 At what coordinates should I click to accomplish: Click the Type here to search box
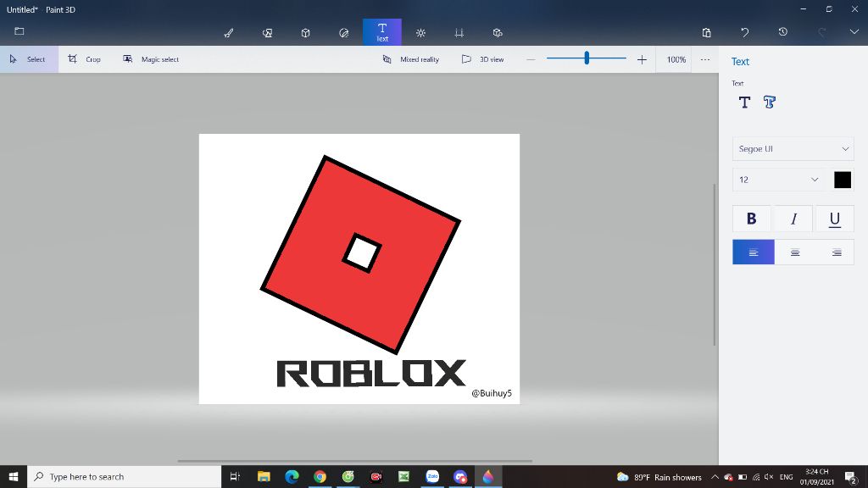click(x=124, y=476)
